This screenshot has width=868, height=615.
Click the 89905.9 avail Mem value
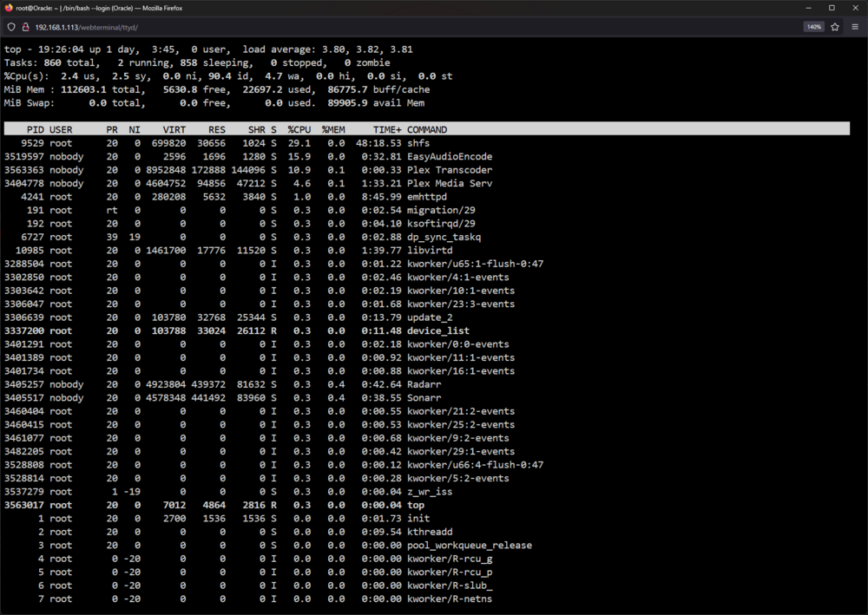(376, 103)
